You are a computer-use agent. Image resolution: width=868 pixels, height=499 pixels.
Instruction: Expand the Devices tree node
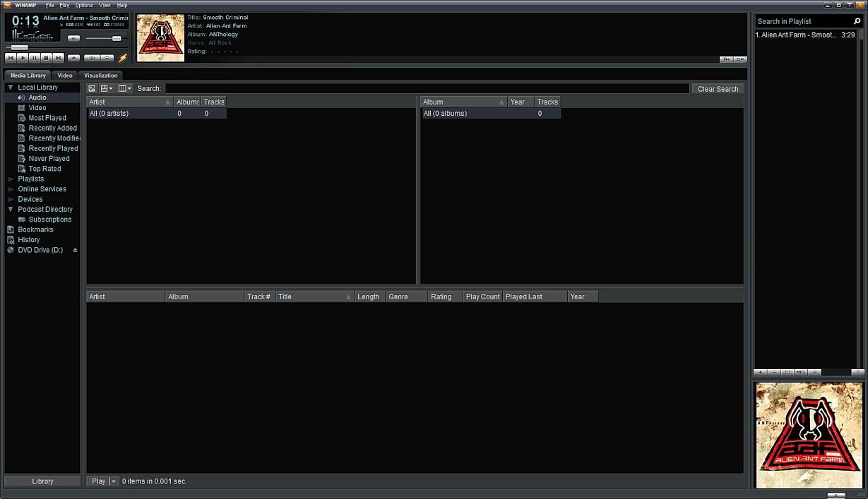[11, 199]
